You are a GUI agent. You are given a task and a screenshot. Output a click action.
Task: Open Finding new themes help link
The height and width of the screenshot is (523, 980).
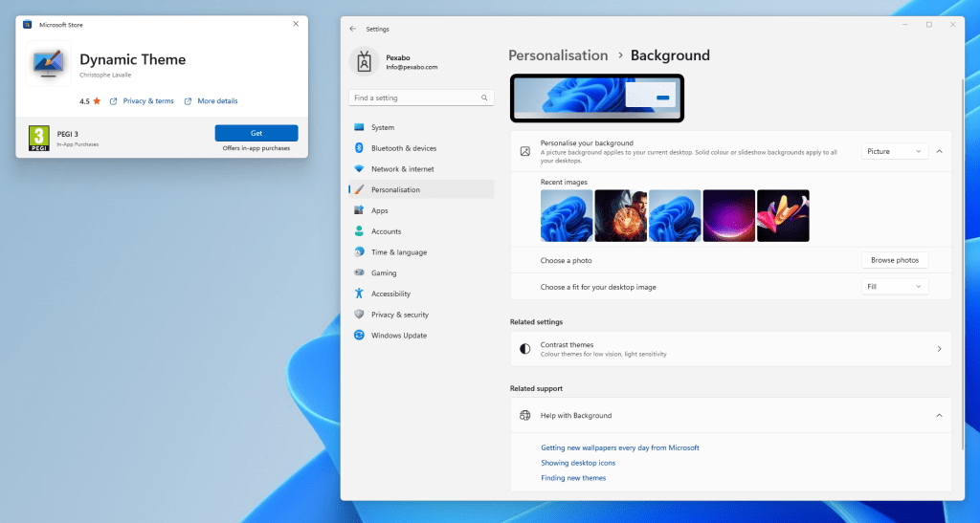click(x=573, y=477)
